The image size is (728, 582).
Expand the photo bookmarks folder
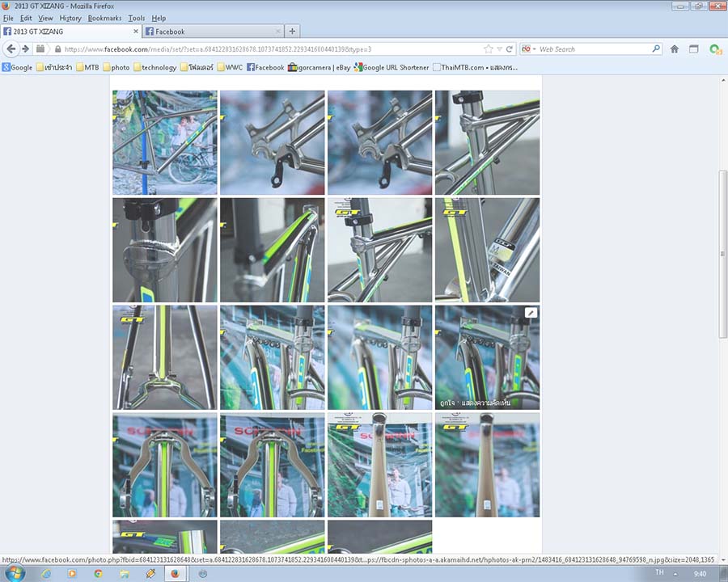pyautogui.click(x=116, y=67)
